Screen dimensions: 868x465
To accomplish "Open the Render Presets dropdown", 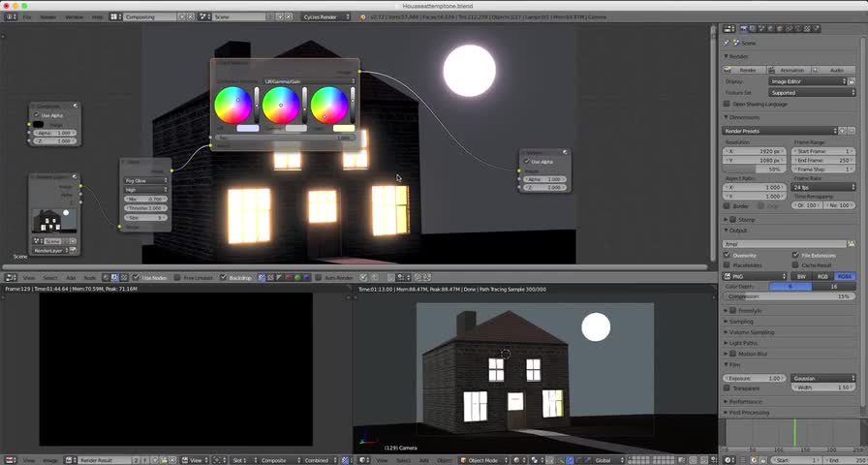I will 780,131.
